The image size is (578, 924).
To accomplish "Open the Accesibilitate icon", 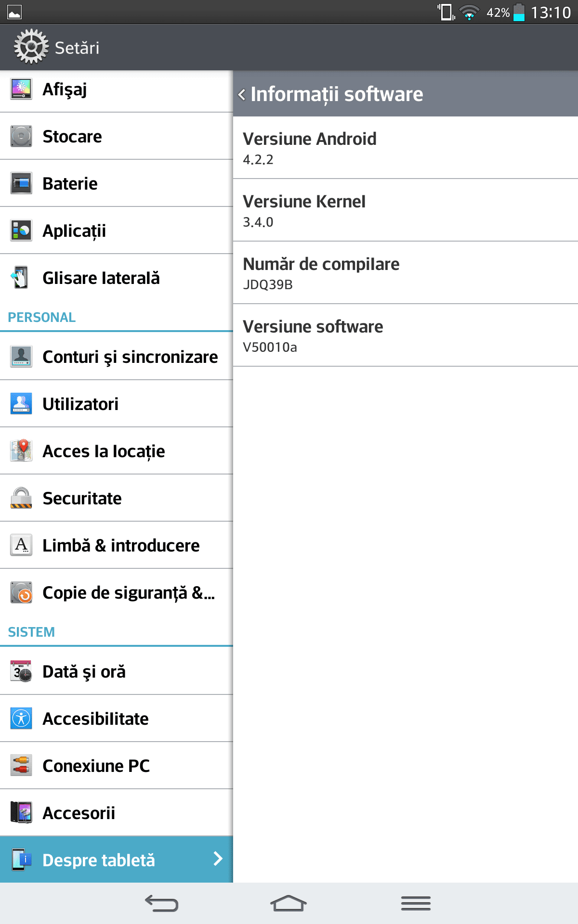I will (x=21, y=719).
